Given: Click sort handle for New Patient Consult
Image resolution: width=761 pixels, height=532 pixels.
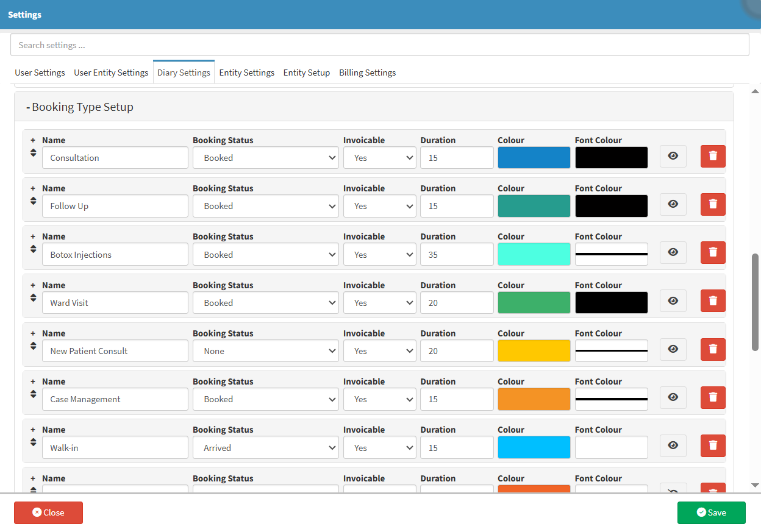Looking at the screenshot, I should [x=33, y=346].
